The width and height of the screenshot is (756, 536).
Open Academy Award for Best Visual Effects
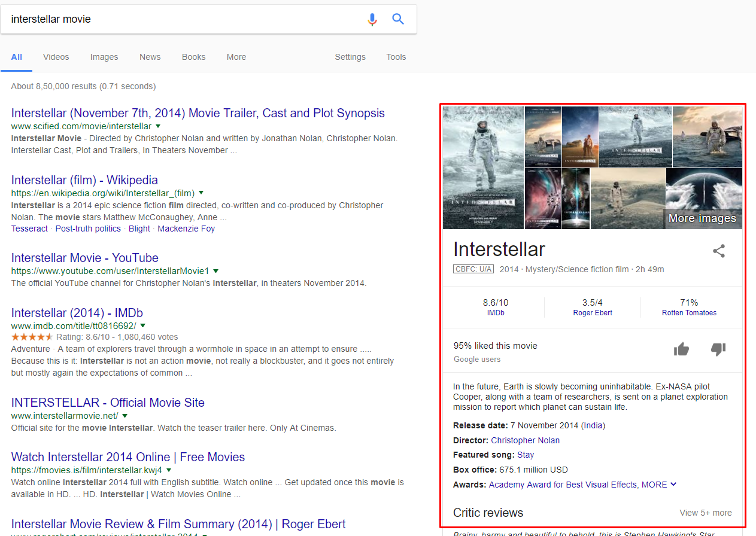coord(563,485)
